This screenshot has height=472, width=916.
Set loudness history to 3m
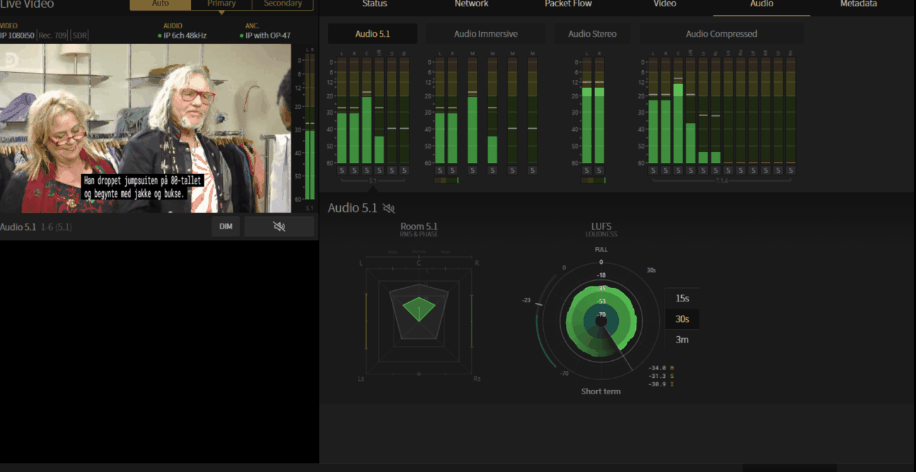pyautogui.click(x=682, y=339)
